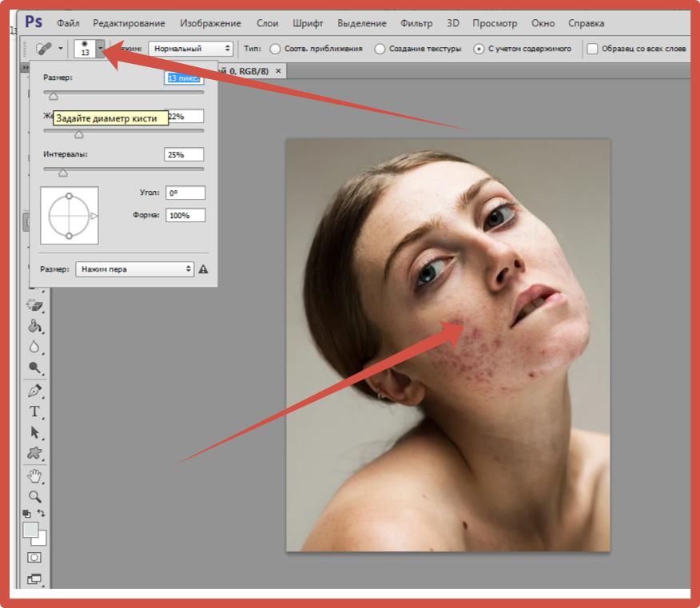Select the 'Создание текстуры' radio option
The image size is (700, 608).
380,49
